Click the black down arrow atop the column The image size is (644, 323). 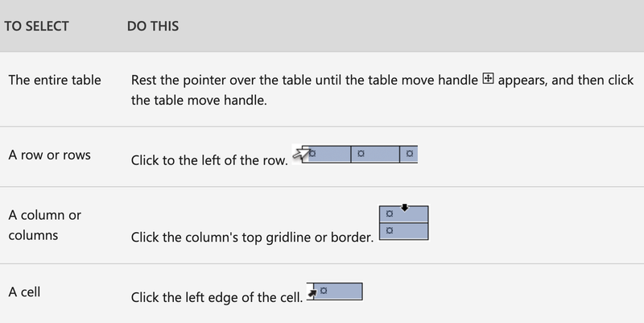click(405, 208)
